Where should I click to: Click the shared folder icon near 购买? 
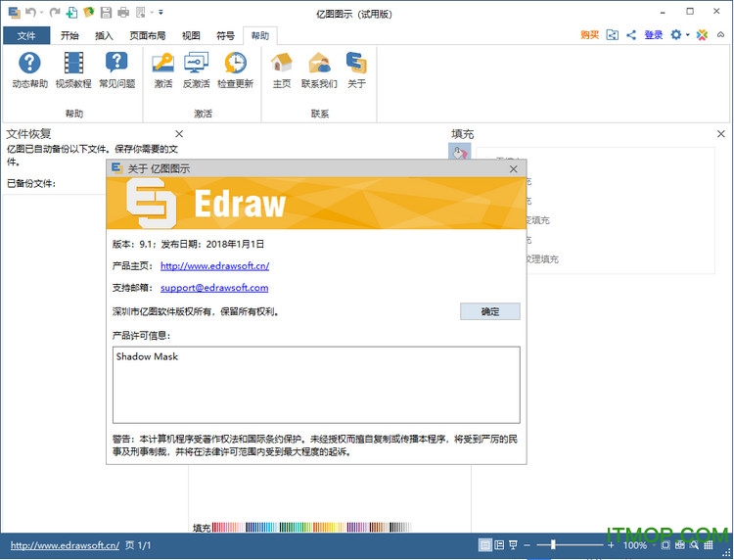point(613,34)
